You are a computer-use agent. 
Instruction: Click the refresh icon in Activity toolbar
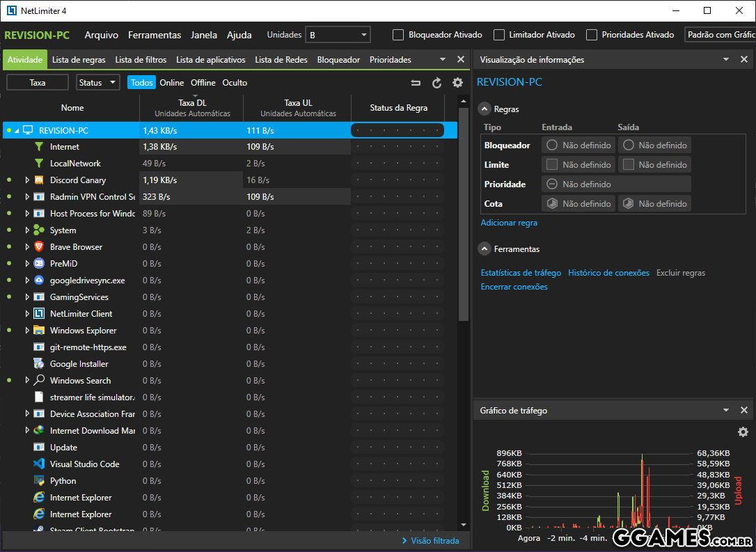tap(436, 83)
